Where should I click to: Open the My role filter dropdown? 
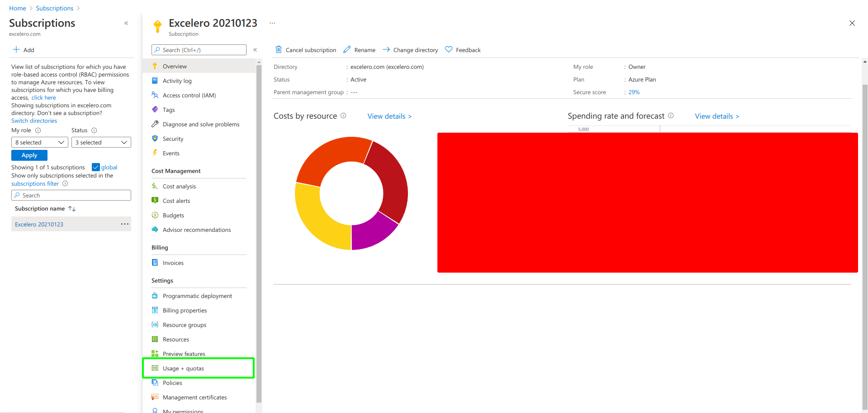pos(39,142)
